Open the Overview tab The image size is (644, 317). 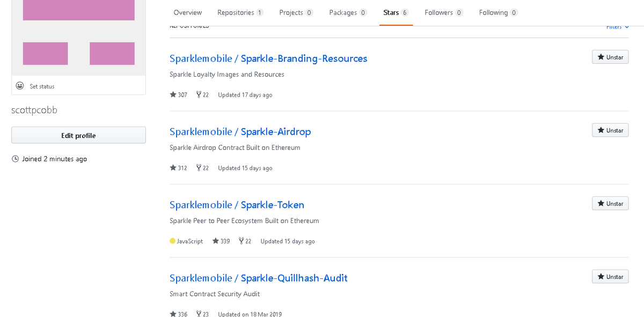[188, 13]
